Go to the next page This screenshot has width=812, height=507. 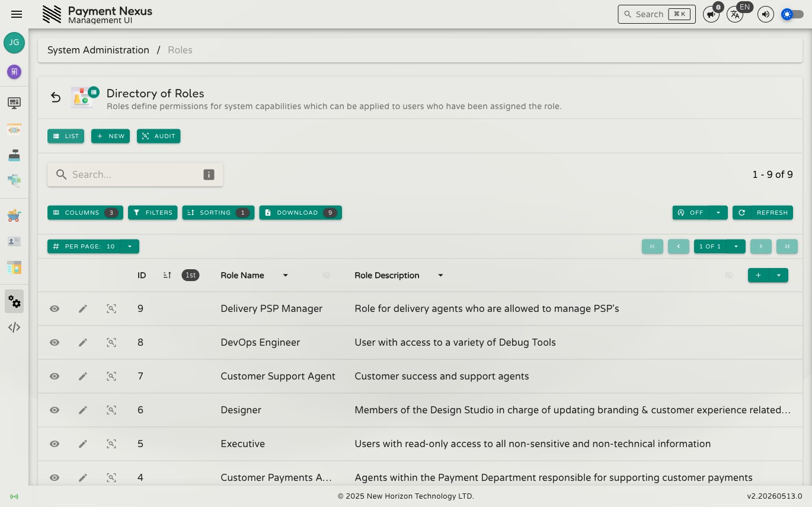761,246
